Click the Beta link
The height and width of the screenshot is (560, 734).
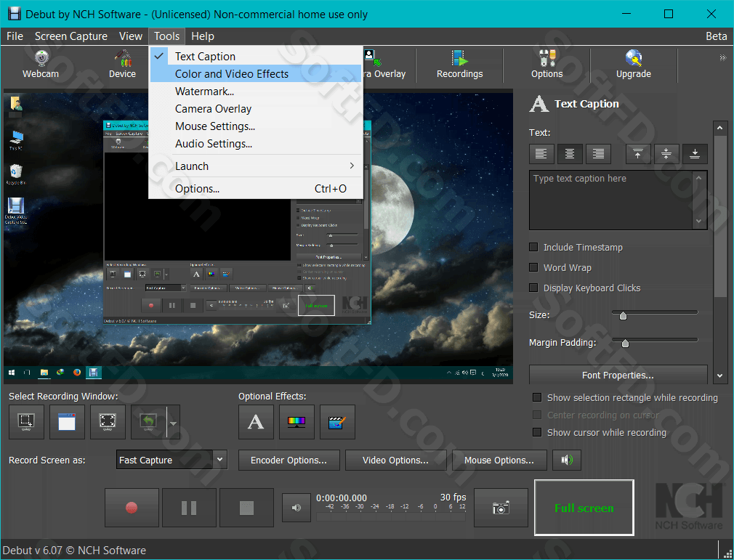click(717, 36)
